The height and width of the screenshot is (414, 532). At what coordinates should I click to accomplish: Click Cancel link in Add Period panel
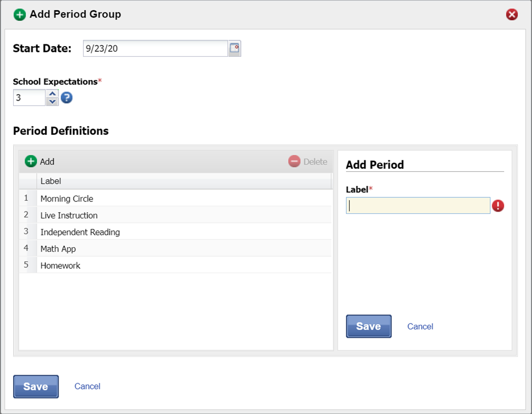[x=420, y=326]
